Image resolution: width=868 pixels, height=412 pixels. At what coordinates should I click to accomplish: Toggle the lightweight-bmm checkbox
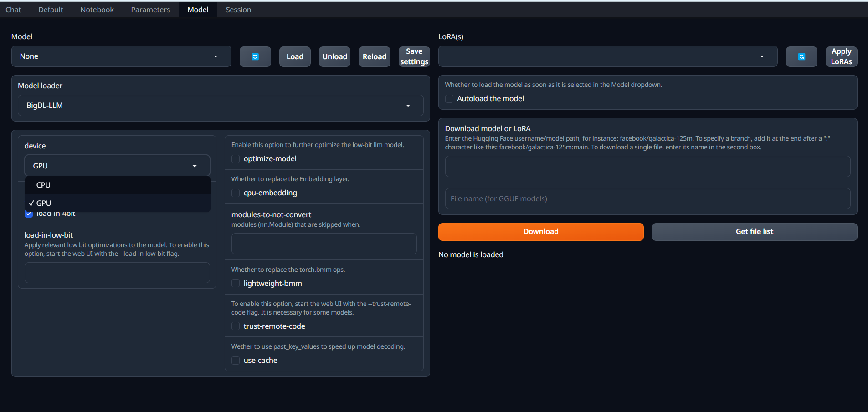(x=236, y=284)
